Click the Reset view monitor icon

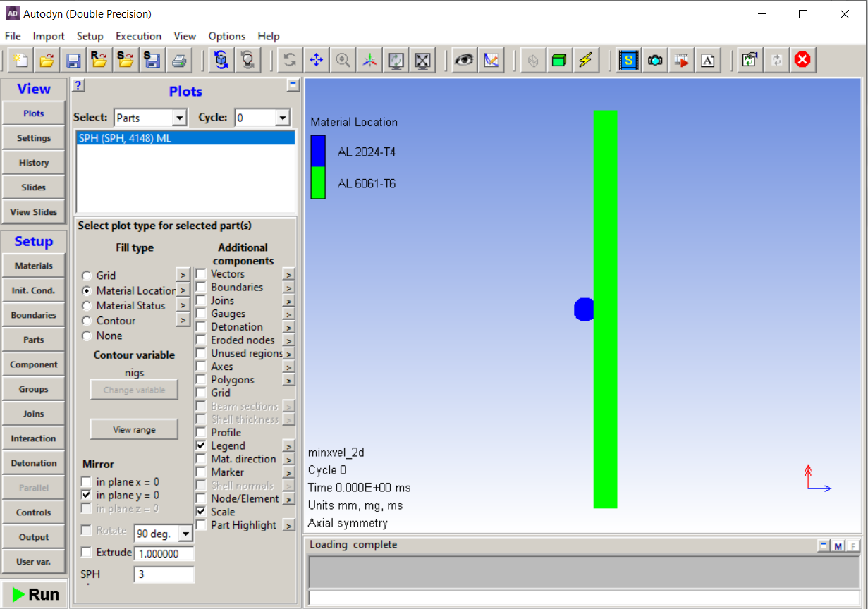pyautogui.click(x=396, y=61)
